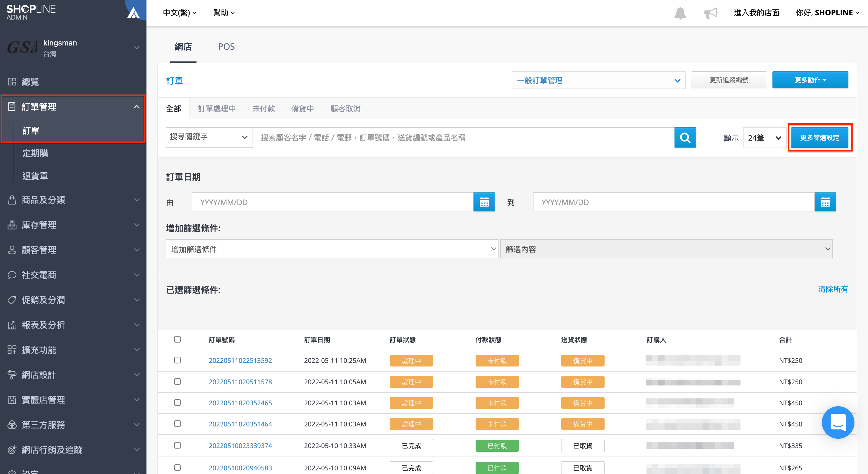
Task: Click the 報表及分析 chart icon
Action: click(x=12, y=325)
